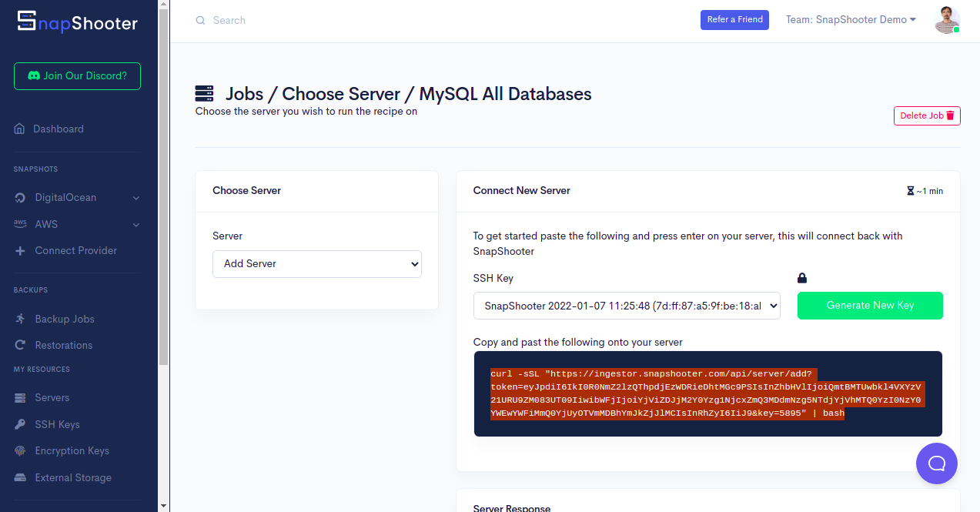Click the sidebar scroll down arrow
The height and width of the screenshot is (512, 980).
[163, 506]
